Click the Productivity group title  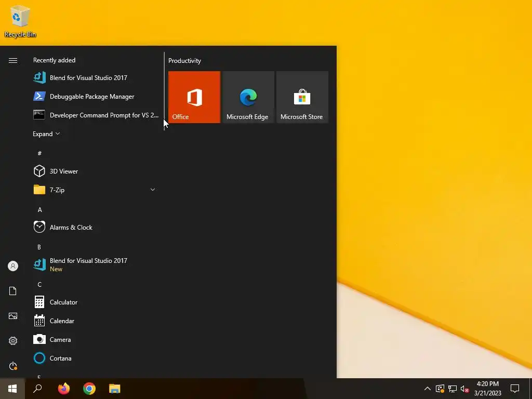point(184,61)
